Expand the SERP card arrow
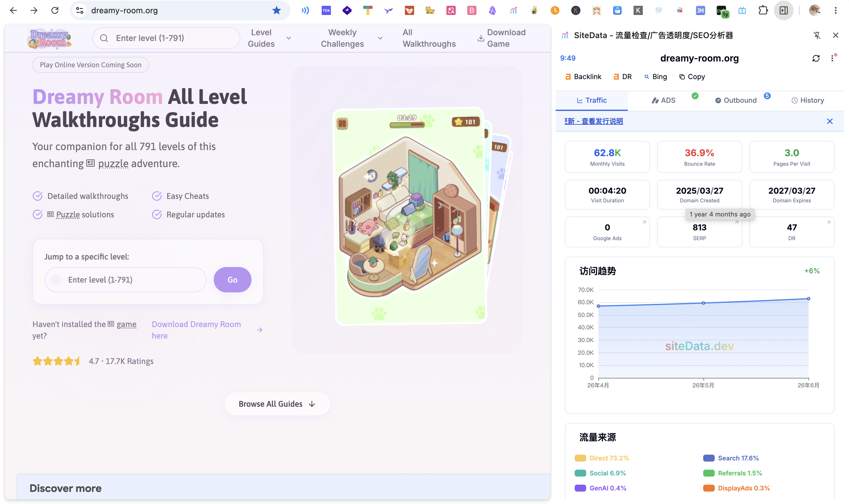Screen dimensions: 849x504 point(736,223)
